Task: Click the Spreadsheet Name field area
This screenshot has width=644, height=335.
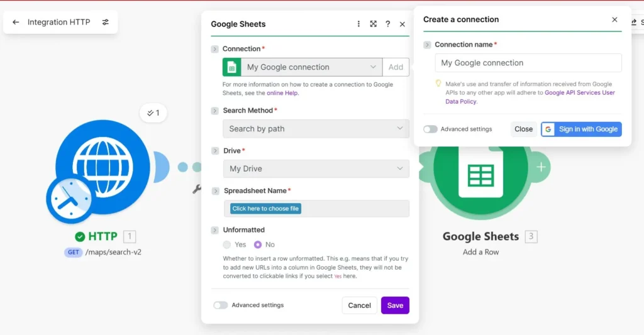Action: [x=316, y=209]
